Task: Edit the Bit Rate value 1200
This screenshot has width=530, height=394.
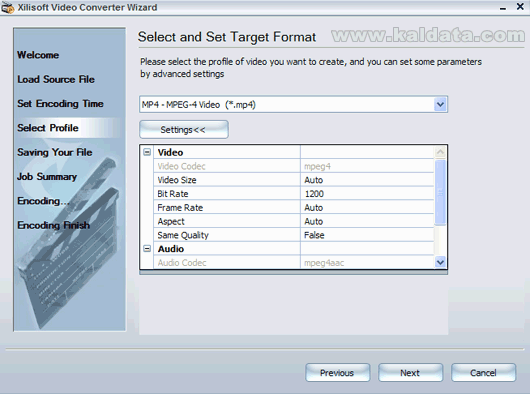Action: tap(314, 194)
